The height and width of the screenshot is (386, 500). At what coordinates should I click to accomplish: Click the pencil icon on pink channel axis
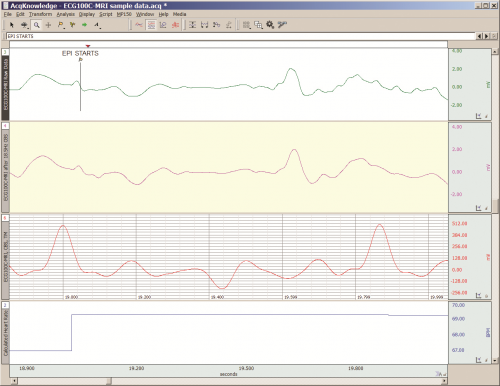(x=486, y=208)
